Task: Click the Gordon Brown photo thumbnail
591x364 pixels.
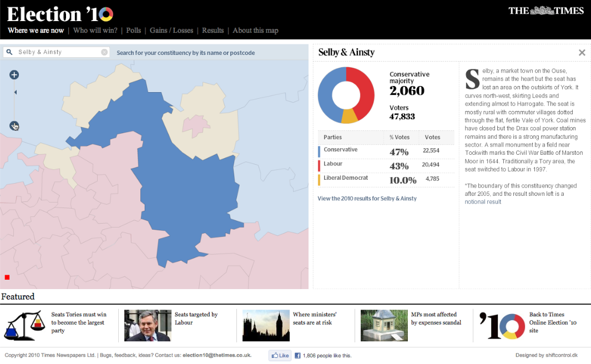Action: click(x=148, y=326)
